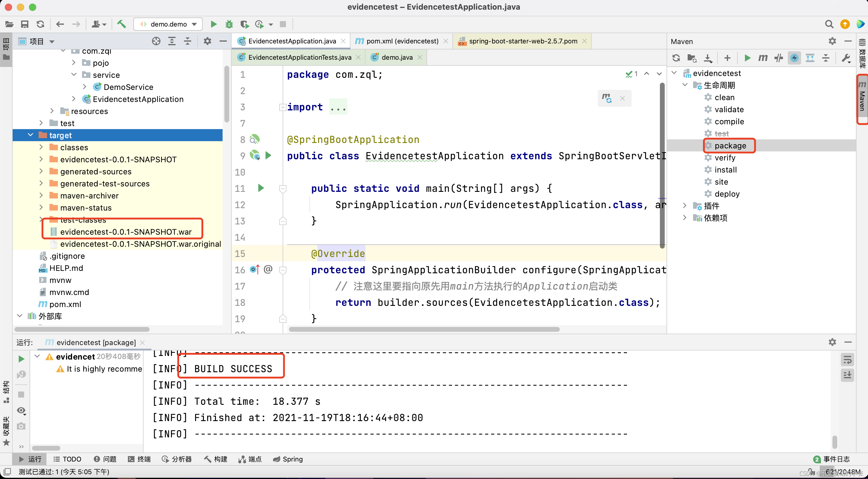Click the Maven download sources icon

[708, 58]
